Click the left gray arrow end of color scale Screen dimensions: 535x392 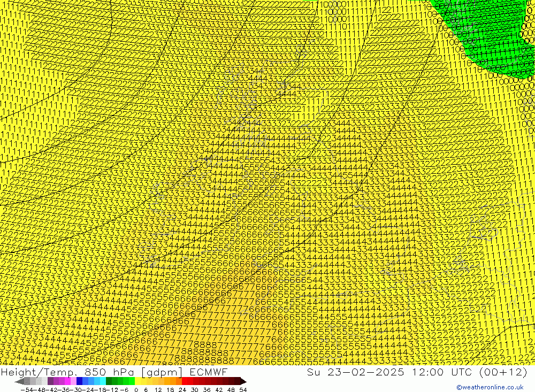(19, 382)
